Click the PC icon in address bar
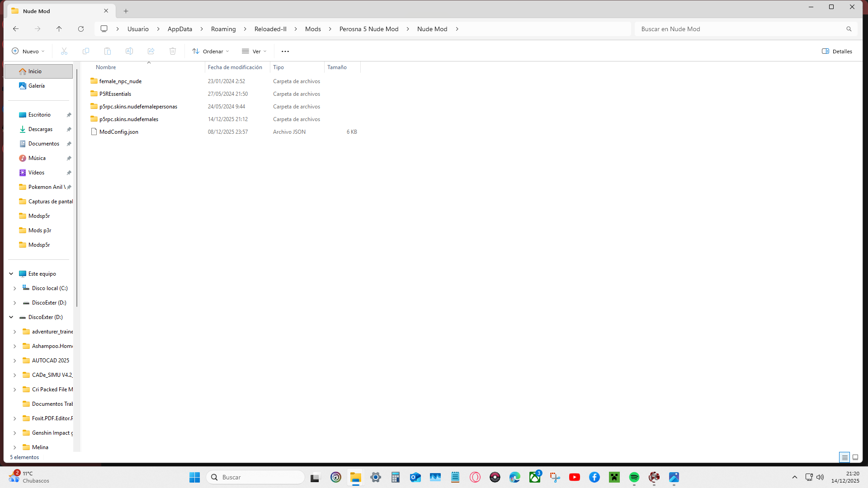Screen dimensions: 868x488 (x=104, y=29)
